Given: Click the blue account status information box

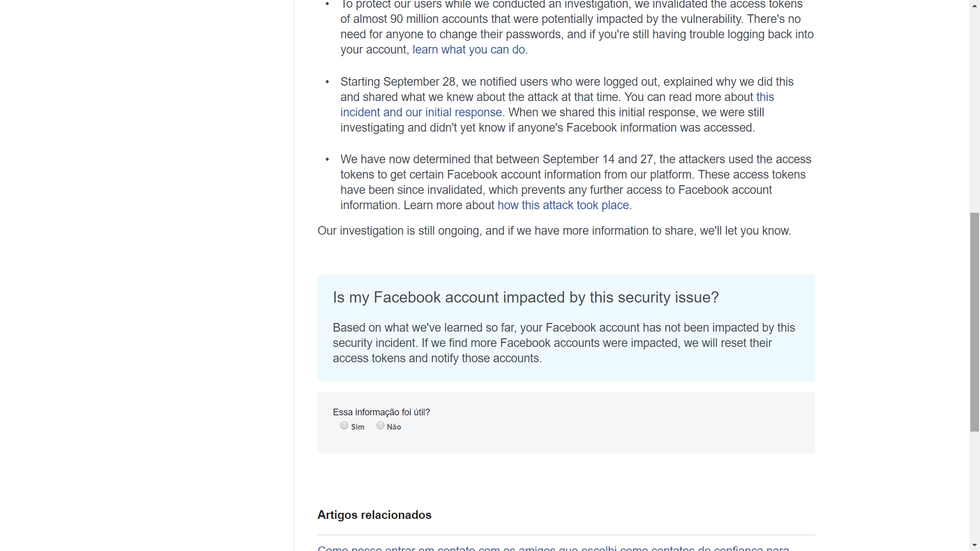Looking at the screenshot, I should 566,328.
